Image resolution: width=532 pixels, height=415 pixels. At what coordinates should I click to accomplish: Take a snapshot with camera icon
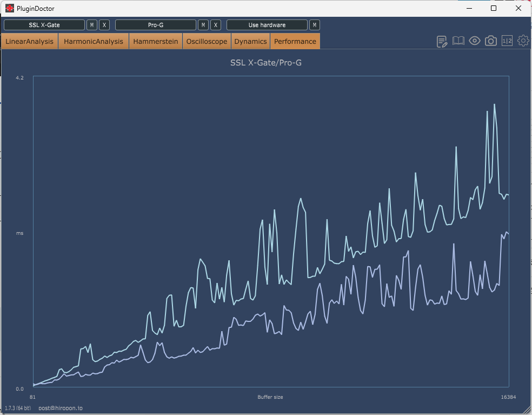pyautogui.click(x=490, y=41)
